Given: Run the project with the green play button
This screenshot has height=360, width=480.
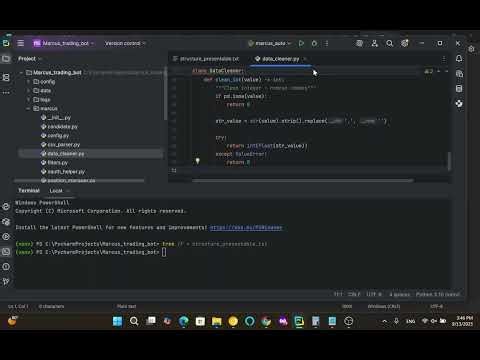Looking at the screenshot, I should pyautogui.click(x=301, y=43).
